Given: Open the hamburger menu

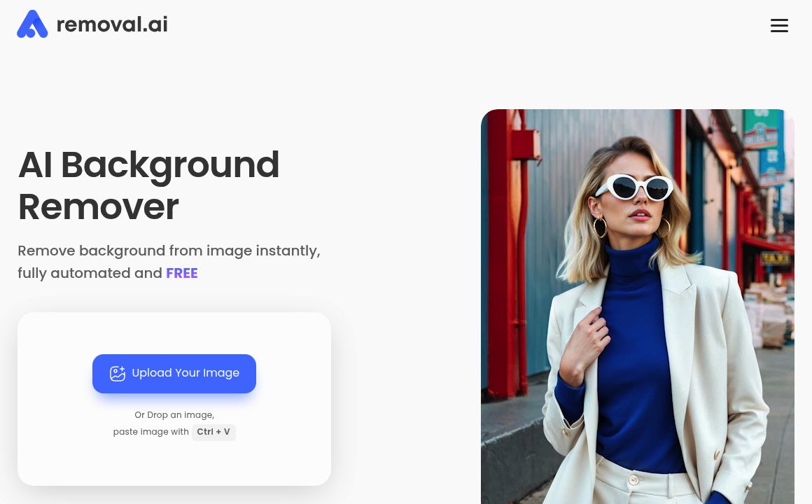Looking at the screenshot, I should (779, 25).
